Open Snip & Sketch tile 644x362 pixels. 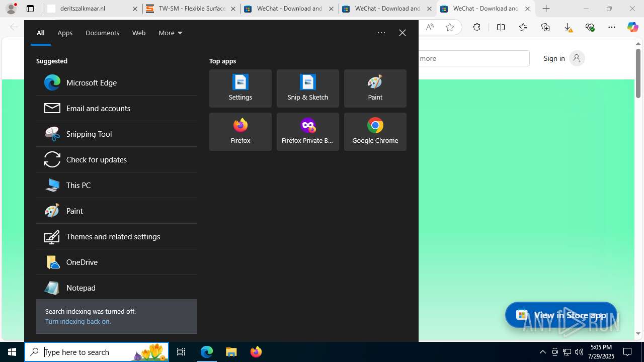pyautogui.click(x=308, y=88)
